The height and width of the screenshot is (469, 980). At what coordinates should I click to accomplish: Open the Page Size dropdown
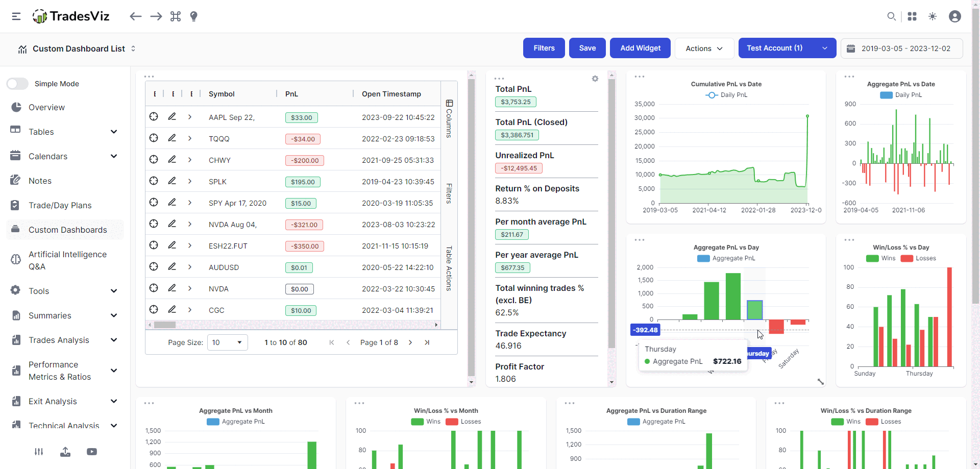coord(227,342)
